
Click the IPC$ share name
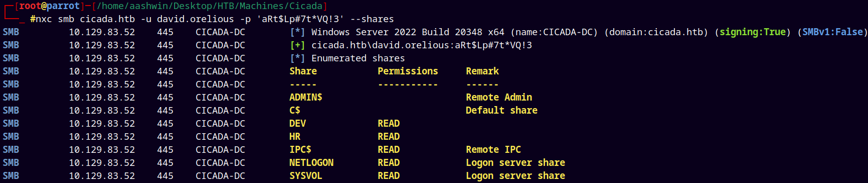click(x=300, y=149)
